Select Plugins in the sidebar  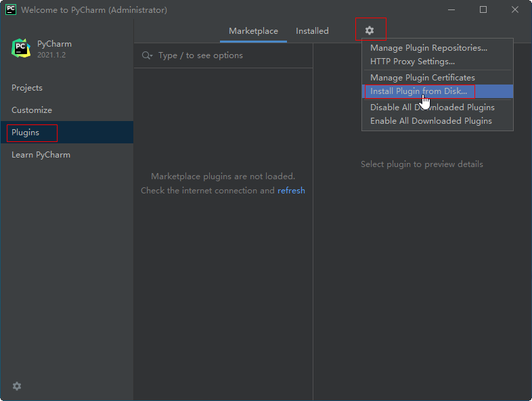[x=67, y=132]
